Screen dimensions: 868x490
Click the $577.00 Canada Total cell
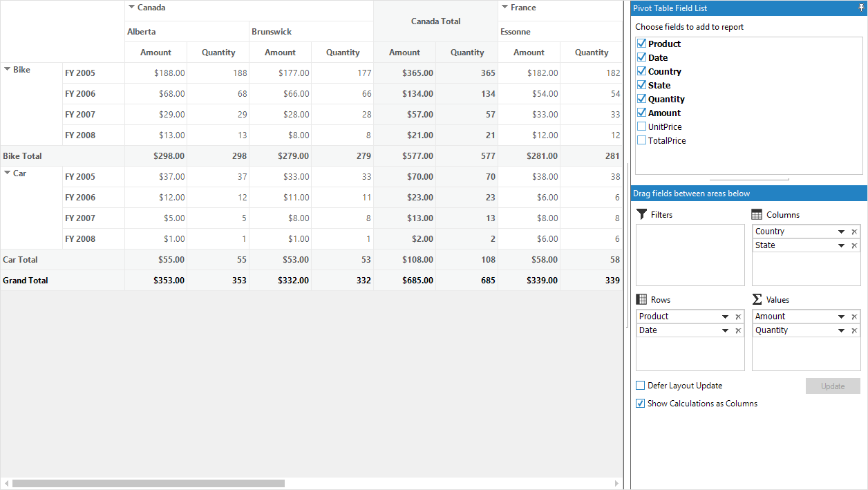tap(404, 156)
